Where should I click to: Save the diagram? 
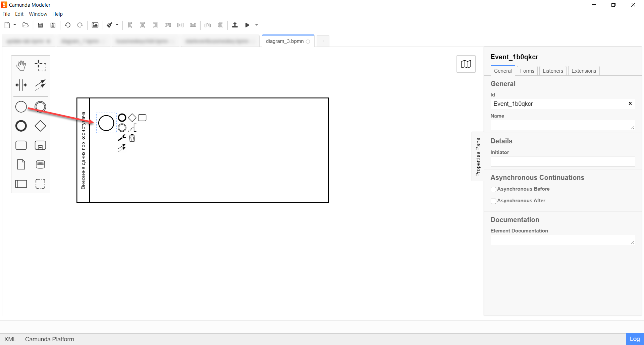[40, 25]
